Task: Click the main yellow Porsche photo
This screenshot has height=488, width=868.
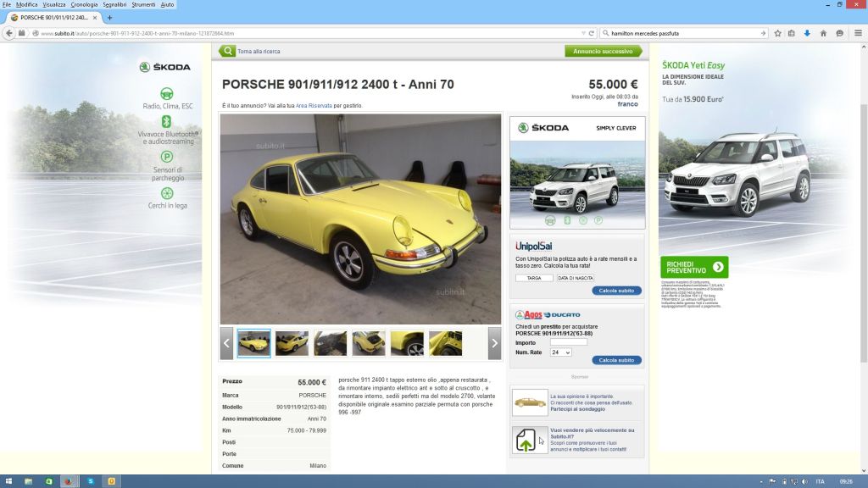Action: tap(360, 219)
